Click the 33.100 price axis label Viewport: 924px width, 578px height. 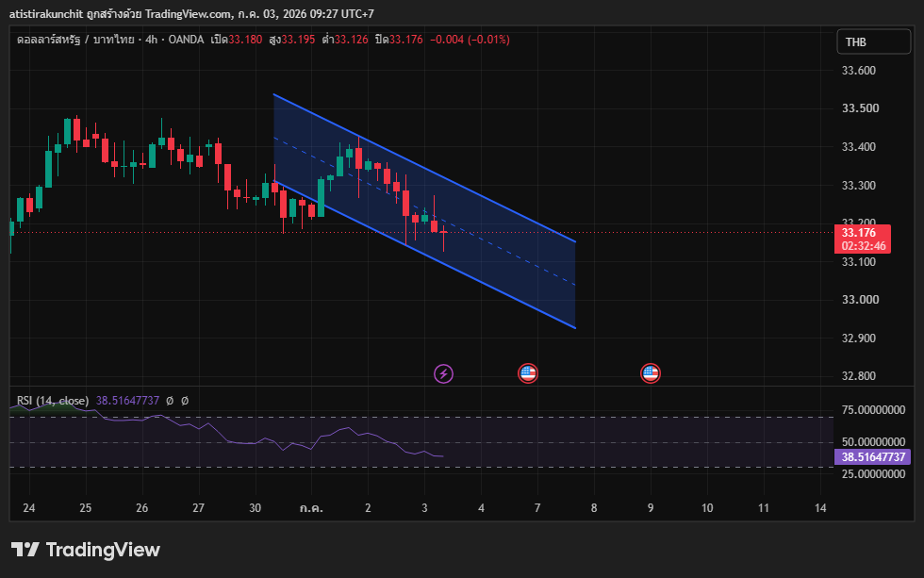(859, 261)
